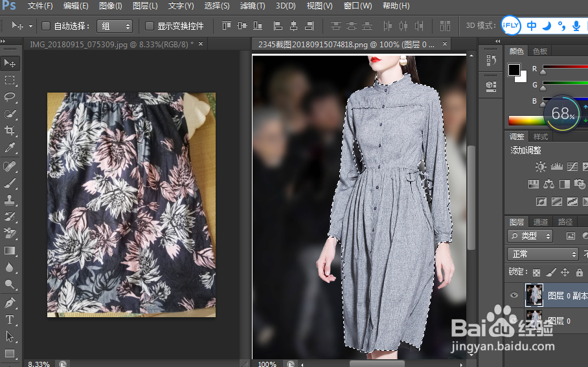Select the Eraser tool
This screenshot has width=588, height=367.
[x=10, y=234]
